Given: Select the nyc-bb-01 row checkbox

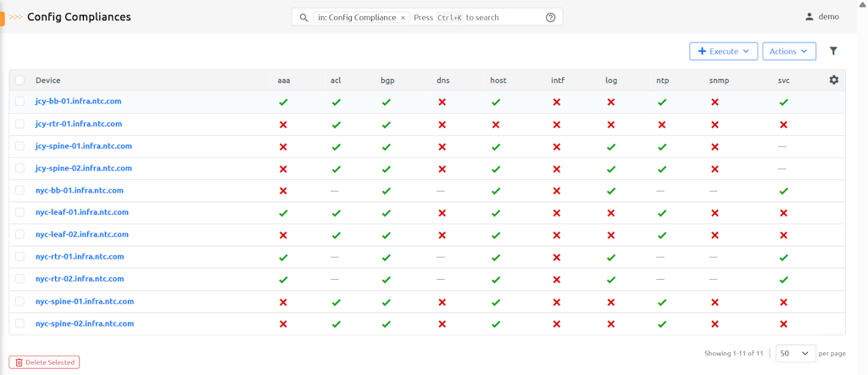Looking at the screenshot, I should pos(20,191).
